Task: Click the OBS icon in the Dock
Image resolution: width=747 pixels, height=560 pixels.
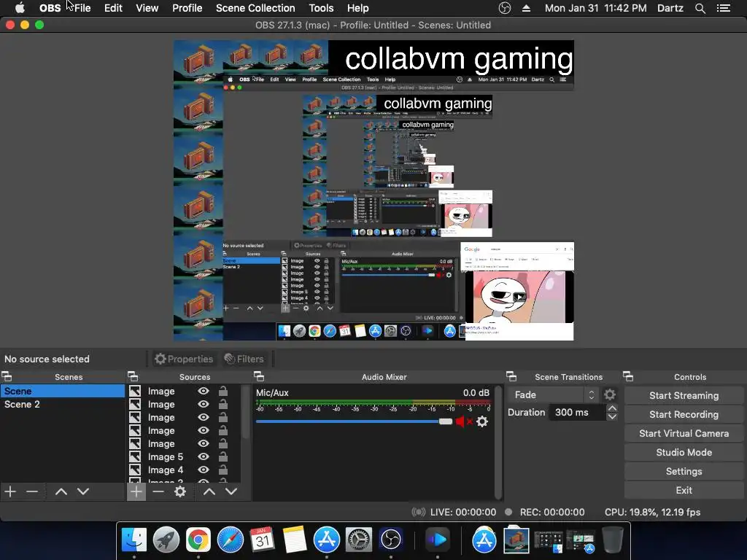Action: 391,540
